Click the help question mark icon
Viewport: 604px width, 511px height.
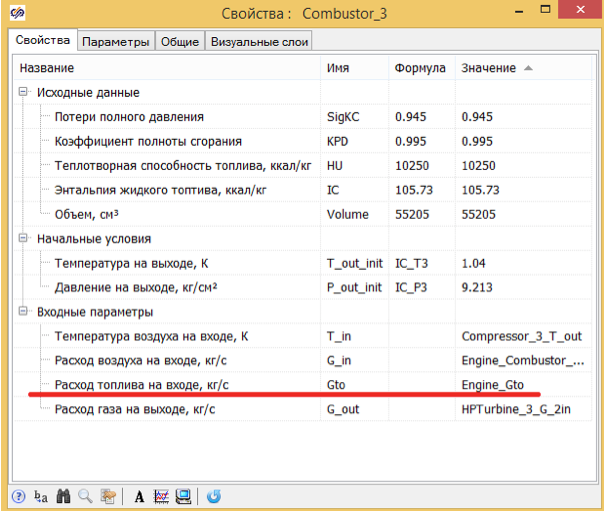(x=18, y=496)
